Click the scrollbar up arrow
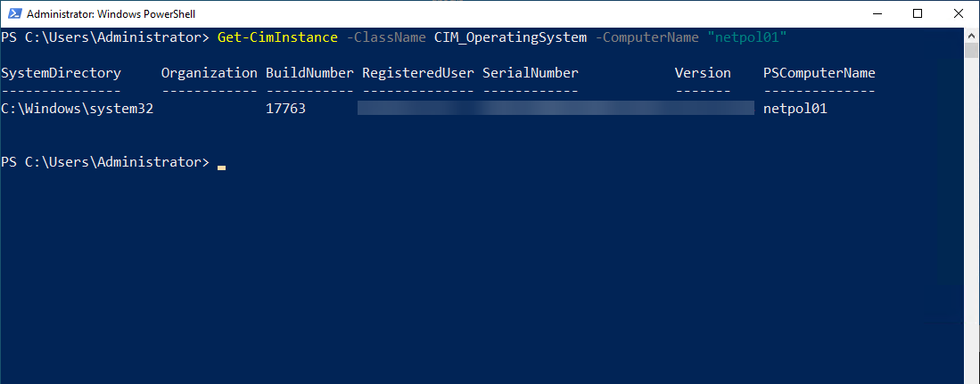This screenshot has width=980, height=384. click(972, 34)
